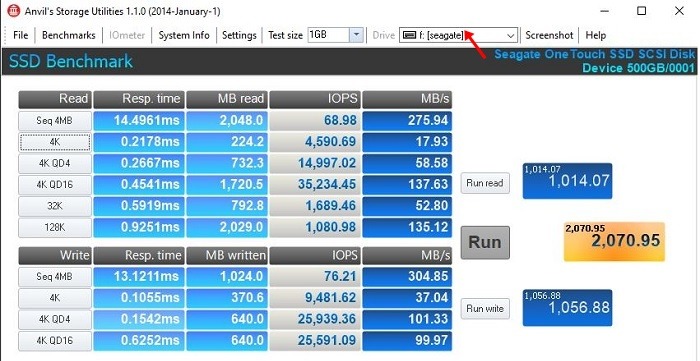Close the Anvil's Storage Utilities window
Viewport: 700px width, 361px height.
(x=679, y=11)
